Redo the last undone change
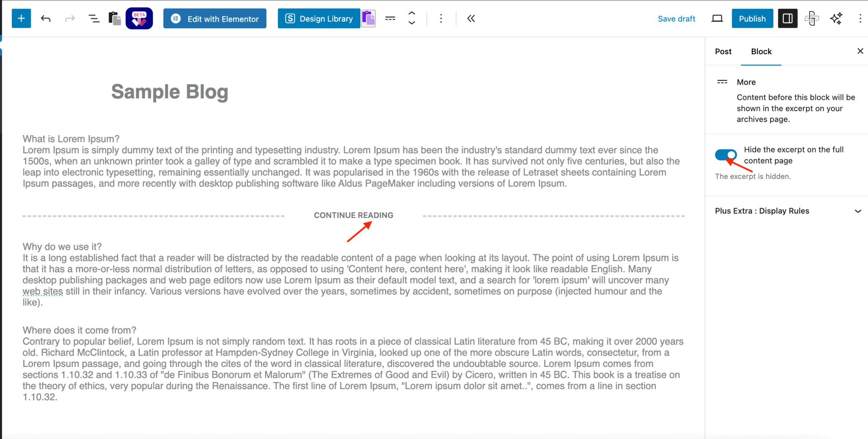This screenshot has width=868, height=439. (70, 19)
